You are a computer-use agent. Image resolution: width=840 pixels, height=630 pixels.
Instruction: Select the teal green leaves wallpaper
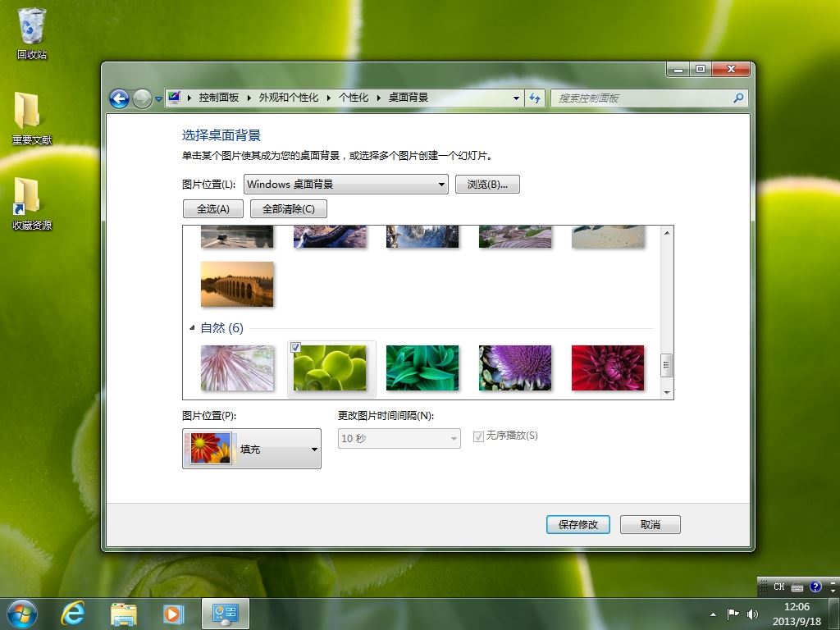[422, 368]
